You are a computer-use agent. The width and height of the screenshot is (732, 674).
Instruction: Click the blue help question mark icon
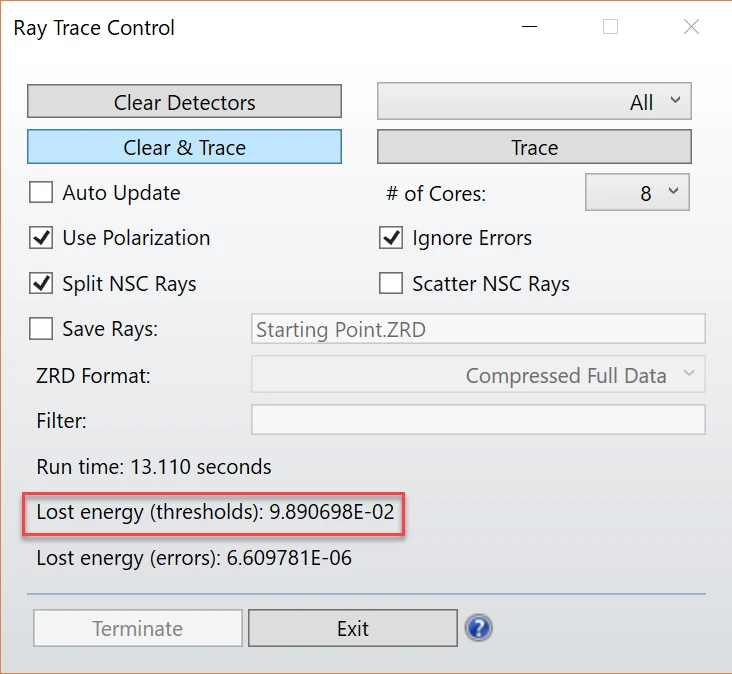coord(479,628)
